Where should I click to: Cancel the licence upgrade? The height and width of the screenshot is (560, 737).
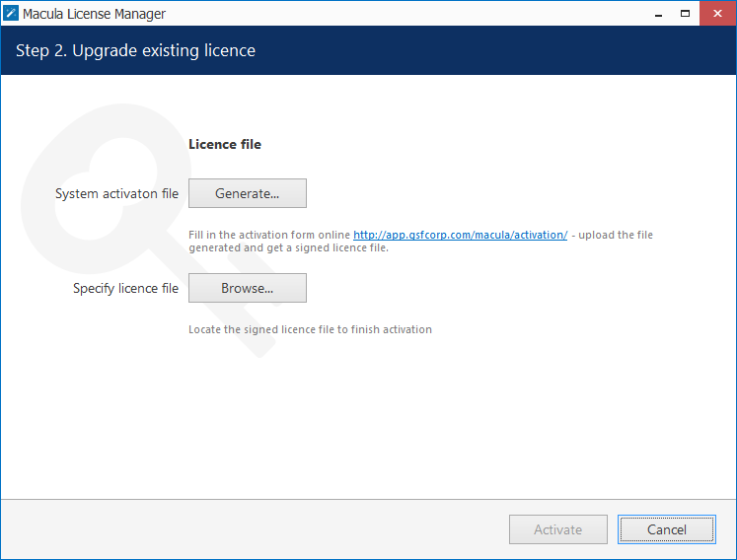point(667,529)
